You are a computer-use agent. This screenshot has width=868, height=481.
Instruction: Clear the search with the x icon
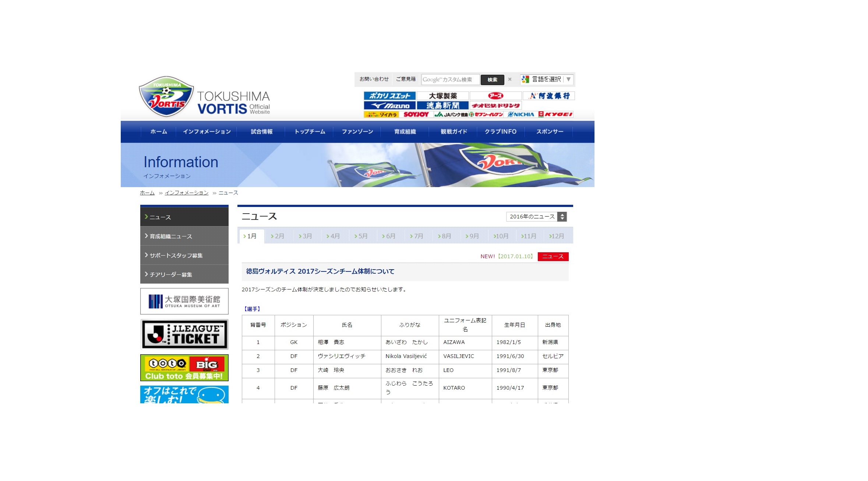pyautogui.click(x=510, y=79)
